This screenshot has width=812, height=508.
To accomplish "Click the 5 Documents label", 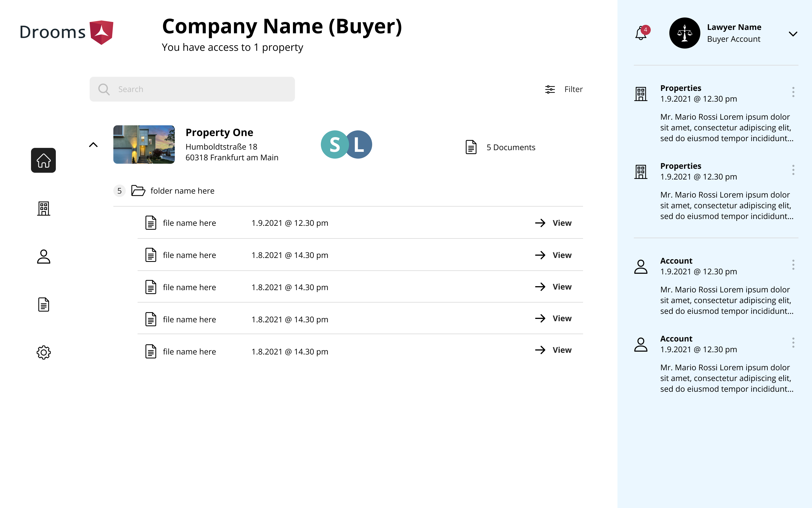I will 511,147.
